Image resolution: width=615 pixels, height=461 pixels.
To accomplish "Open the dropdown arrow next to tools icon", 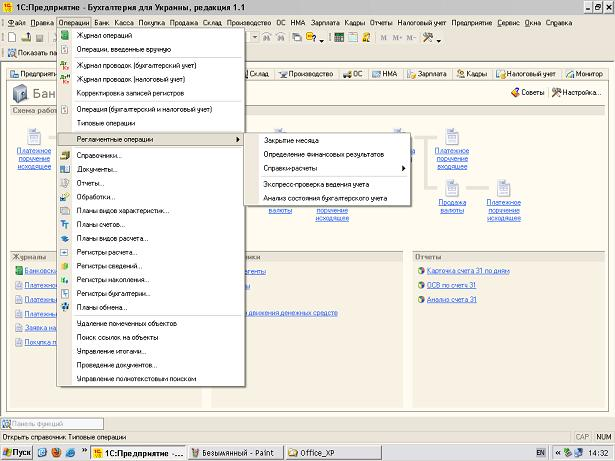I will 439,41.
